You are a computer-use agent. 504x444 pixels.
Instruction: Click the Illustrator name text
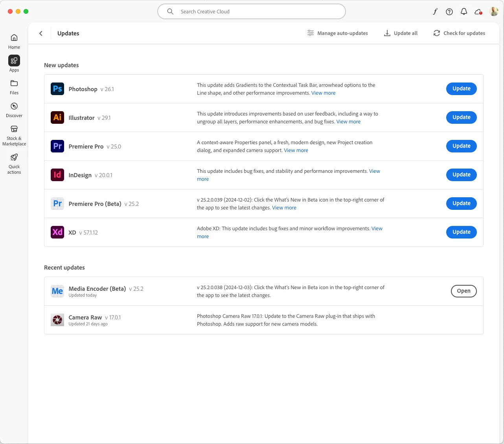pyautogui.click(x=81, y=118)
